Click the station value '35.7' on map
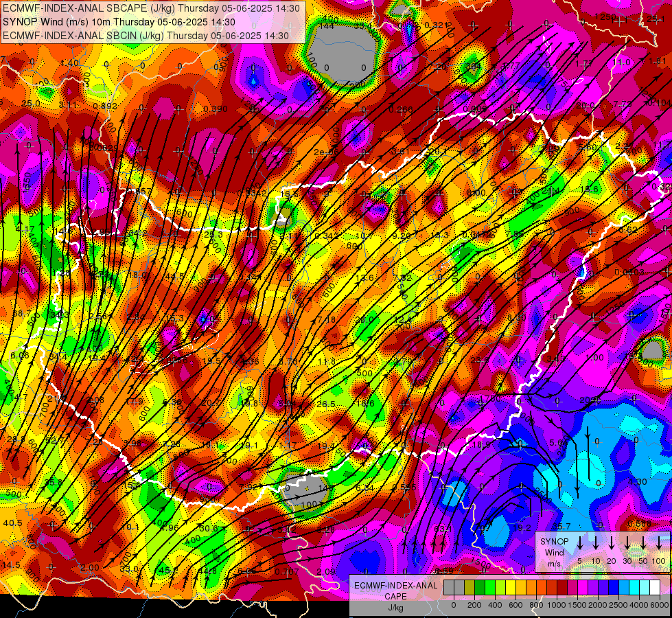Screen dimensions: 672x618 point(561,526)
